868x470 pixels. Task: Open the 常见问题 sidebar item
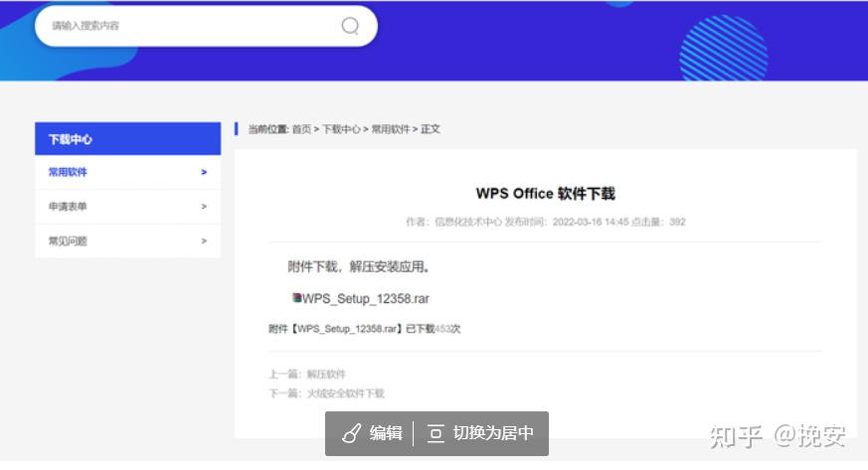pos(128,240)
